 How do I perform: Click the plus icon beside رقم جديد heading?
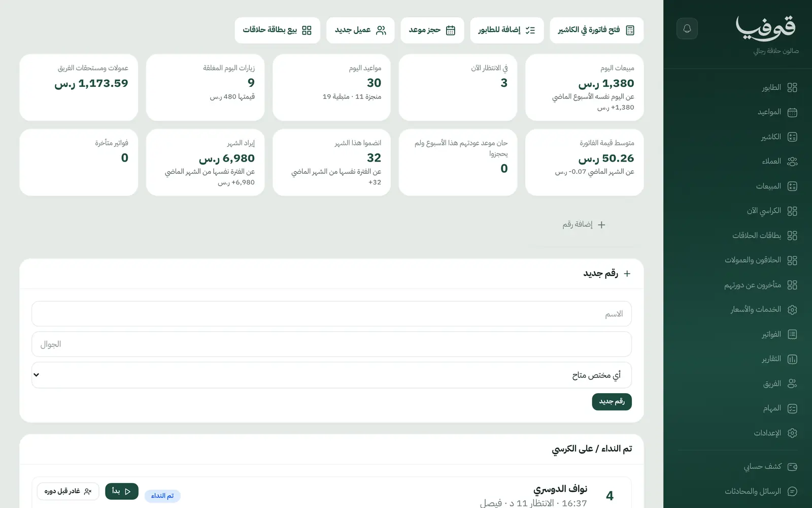(627, 273)
